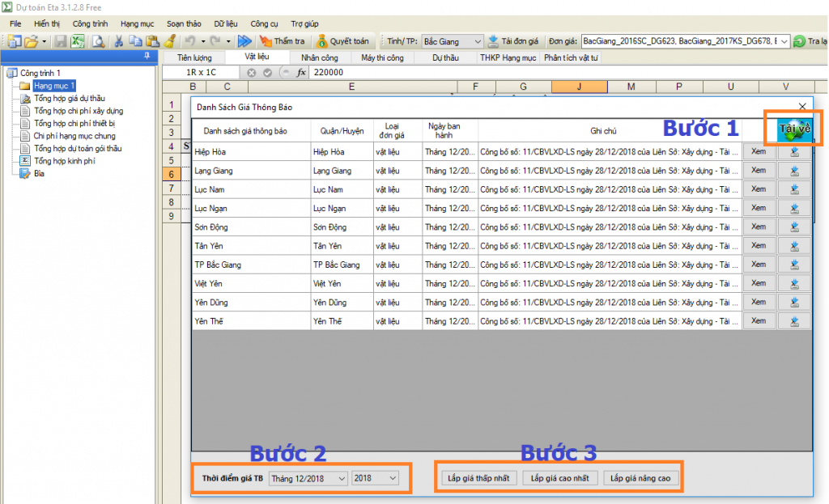Click the print preview magnifier icon
829x504 pixels.
97,41
